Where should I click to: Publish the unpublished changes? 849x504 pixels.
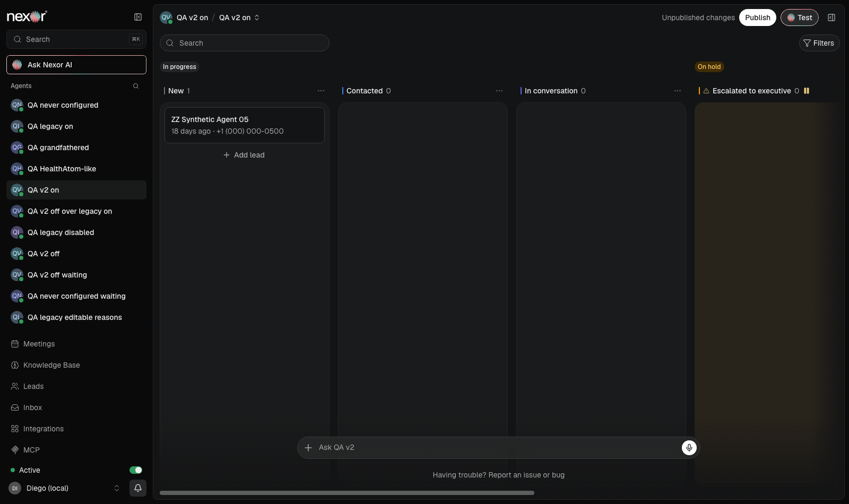pos(757,18)
